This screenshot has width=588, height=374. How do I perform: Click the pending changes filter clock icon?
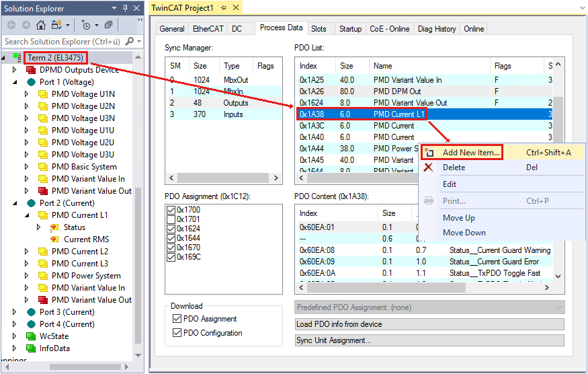[x=86, y=25]
